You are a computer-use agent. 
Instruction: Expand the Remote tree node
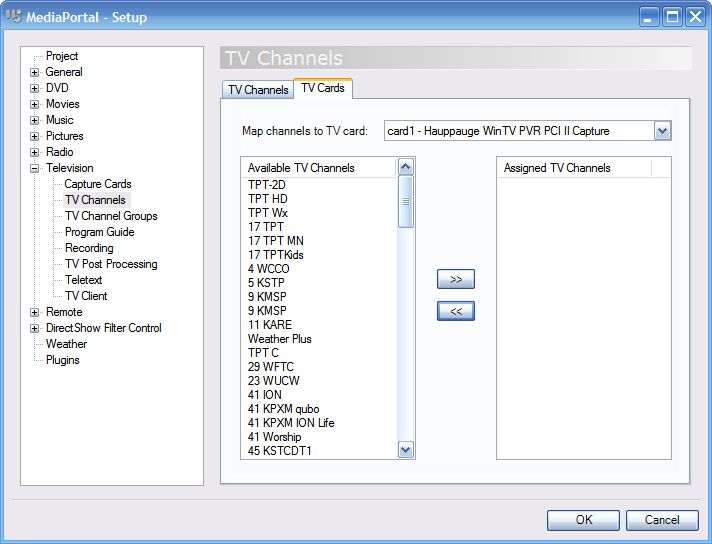[x=34, y=312]
